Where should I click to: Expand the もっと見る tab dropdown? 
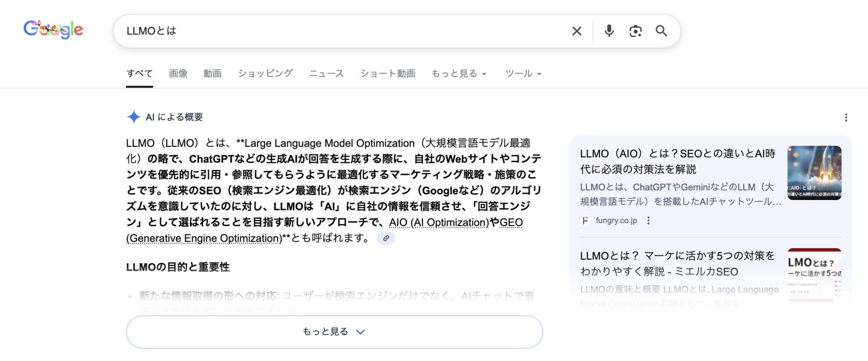(x=458, y=73)
